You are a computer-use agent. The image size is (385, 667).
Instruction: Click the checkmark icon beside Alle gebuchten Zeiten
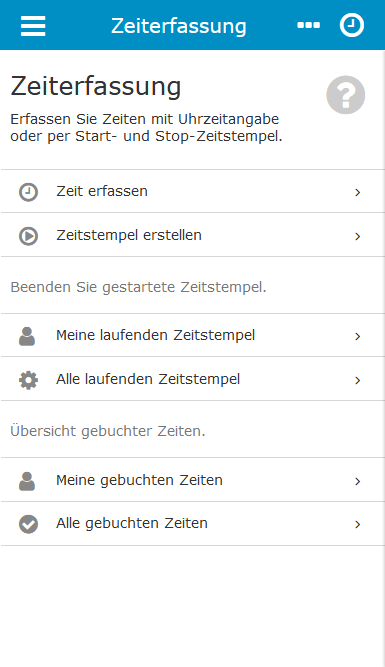point(29,524)
